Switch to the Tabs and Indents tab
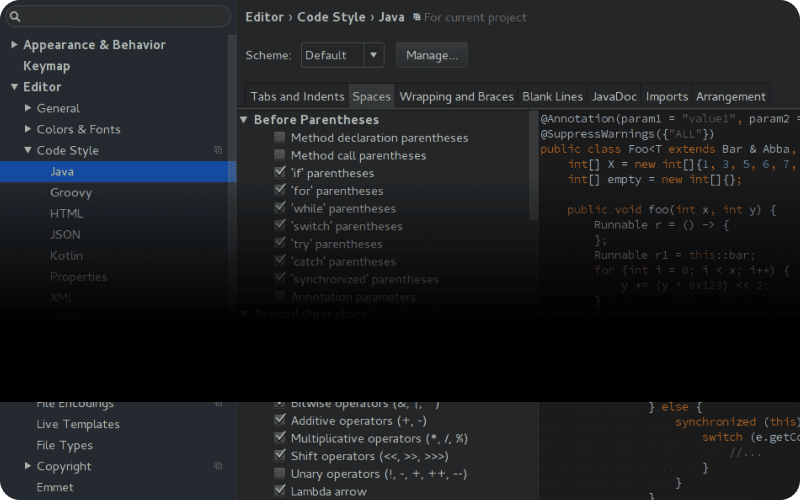 (x=296, y=97)
